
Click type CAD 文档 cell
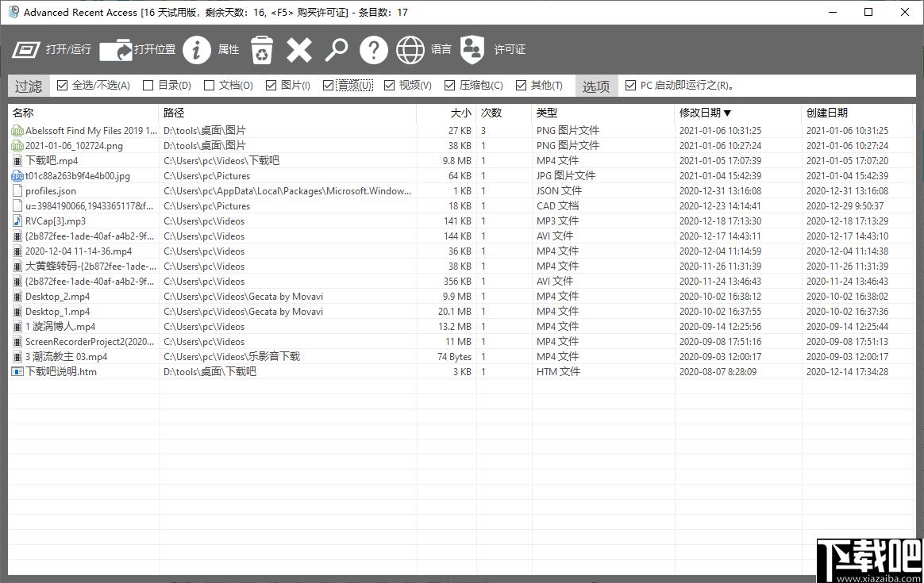557,206
